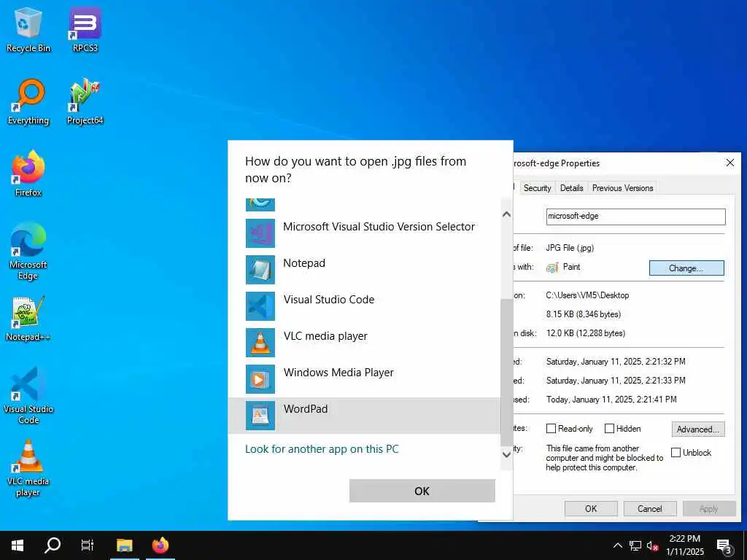
Task: Click the microsoft-edge file name field
Action: click(x=635, y=216)
